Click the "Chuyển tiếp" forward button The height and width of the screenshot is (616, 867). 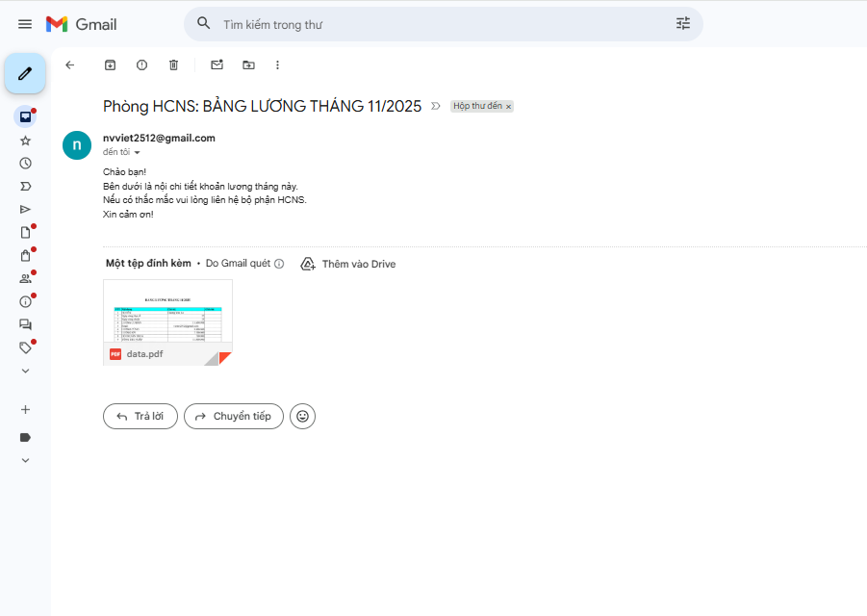coord(234,416)
